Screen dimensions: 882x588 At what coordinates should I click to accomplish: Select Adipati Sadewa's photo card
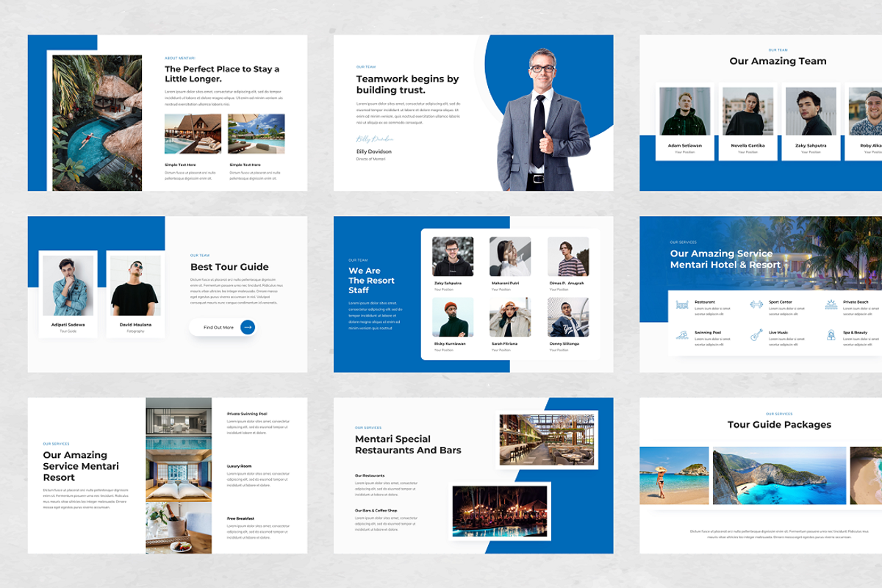tap(68, 294)
